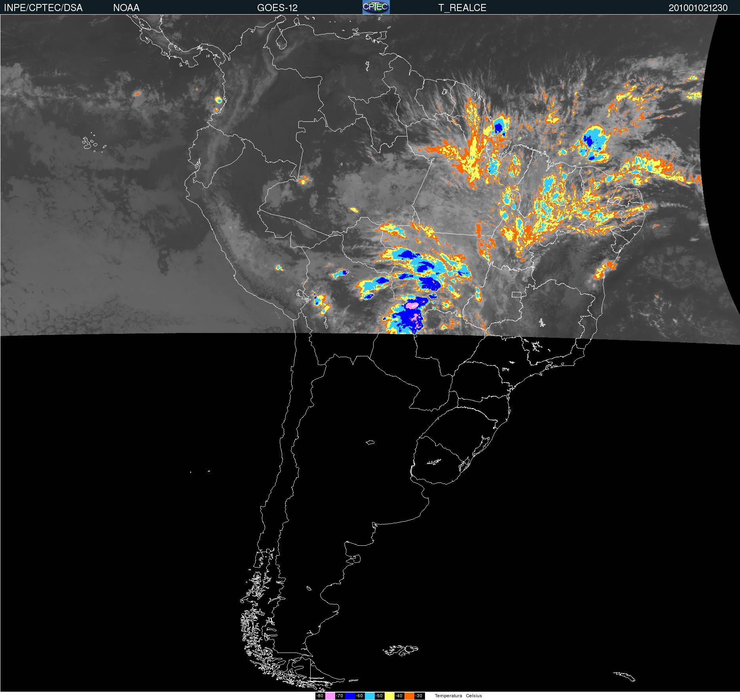740x700 pixels.
Task: Click the light blue legend swatch
Action: pos(370,696)
